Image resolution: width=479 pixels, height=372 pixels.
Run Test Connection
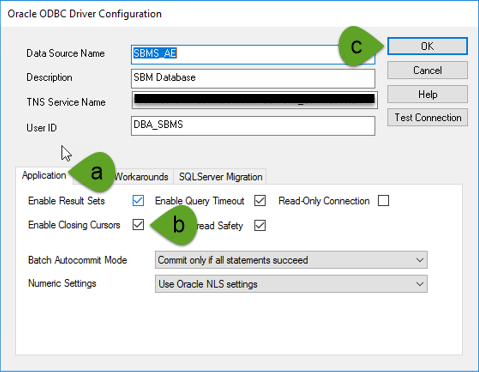(427, 117)
